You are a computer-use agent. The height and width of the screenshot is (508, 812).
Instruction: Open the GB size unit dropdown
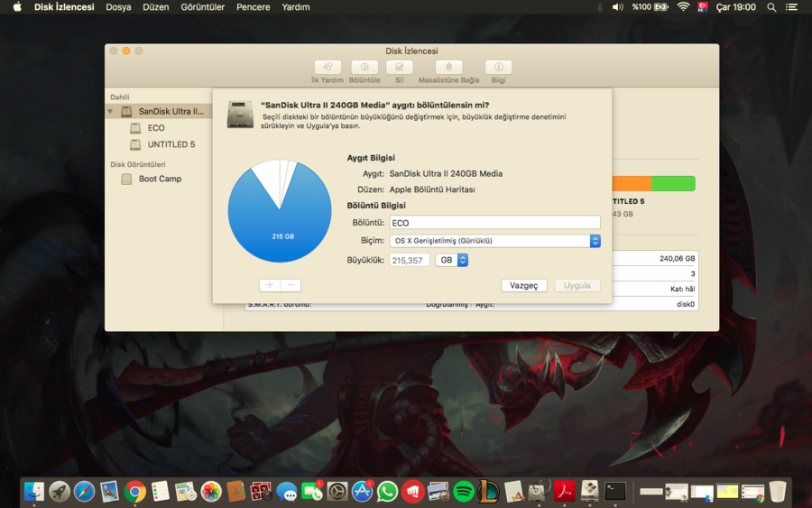[452, 260]
